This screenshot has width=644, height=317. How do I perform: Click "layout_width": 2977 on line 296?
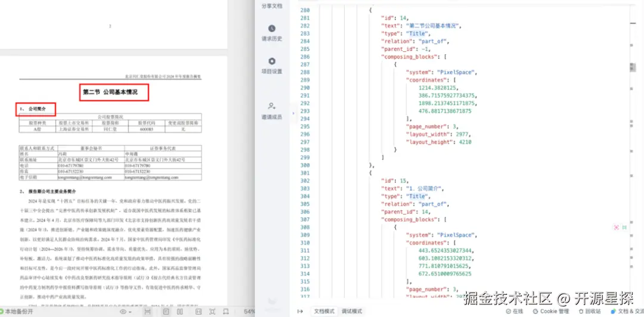click(x=438, y=134)
